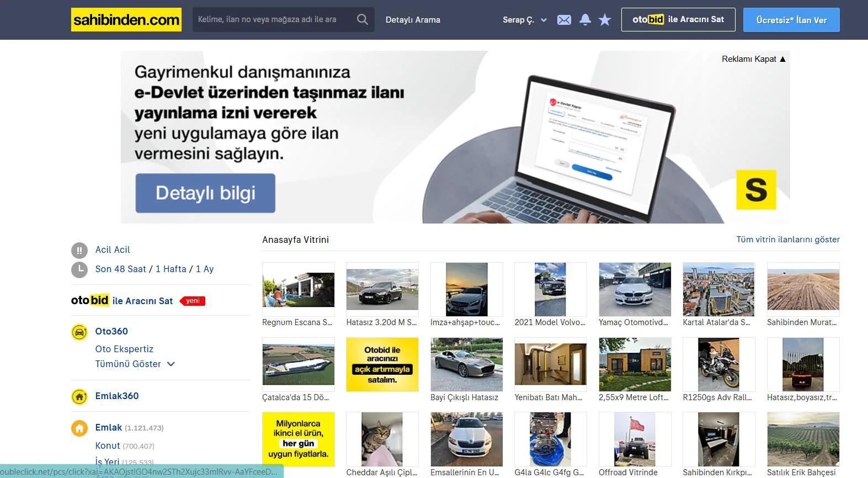Viewport: 868px width, 478px height.
Task: Click the Detaylı bilgi ad button
Action: click(x=205, y=193)
